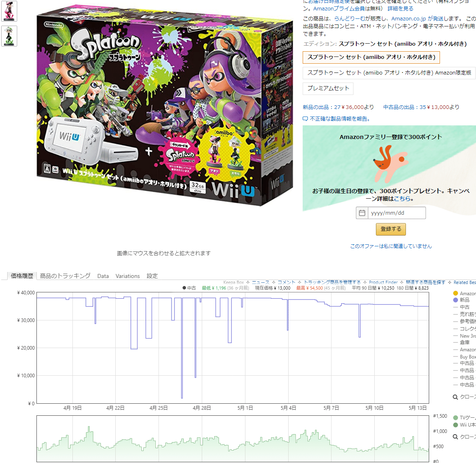Toggle the TVゲーム rank series in the legend
476x463 pixels.
coord(464,418)
